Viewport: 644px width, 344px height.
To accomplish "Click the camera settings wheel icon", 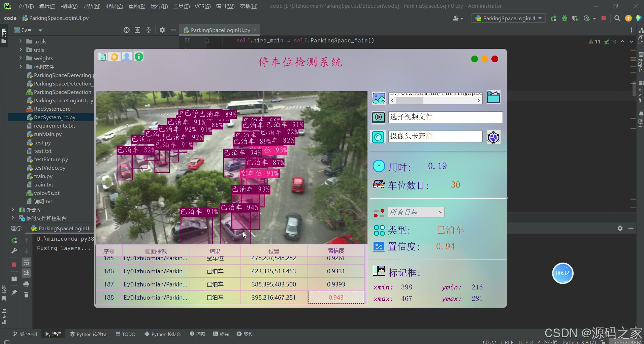I will 493,137.
